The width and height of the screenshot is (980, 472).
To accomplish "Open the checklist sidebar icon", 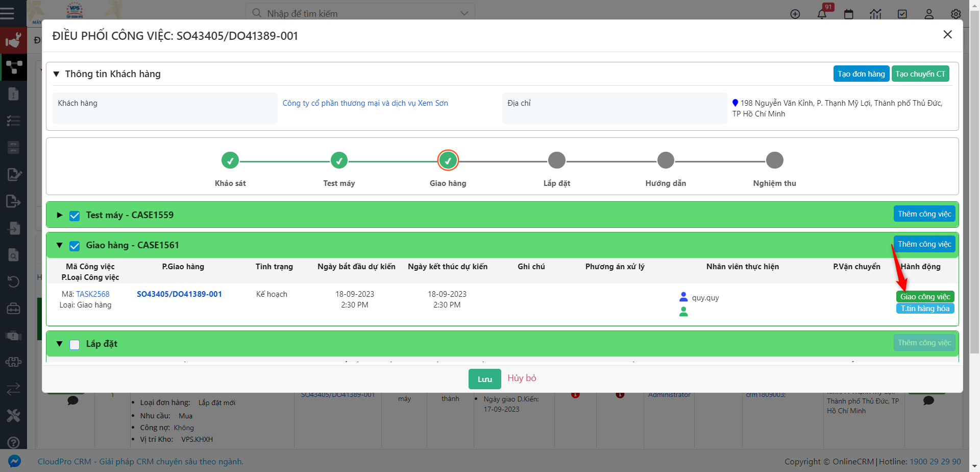I will point(13,121).
